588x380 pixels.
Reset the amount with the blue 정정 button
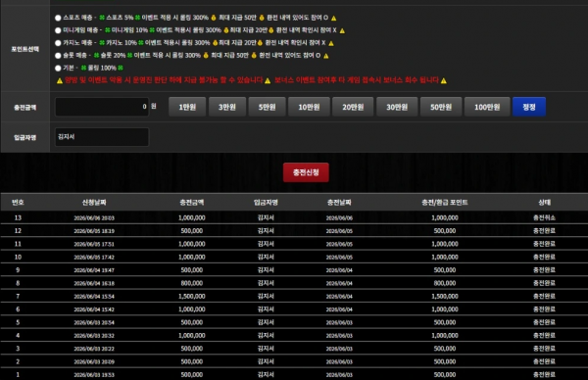[x=529, y=107]
